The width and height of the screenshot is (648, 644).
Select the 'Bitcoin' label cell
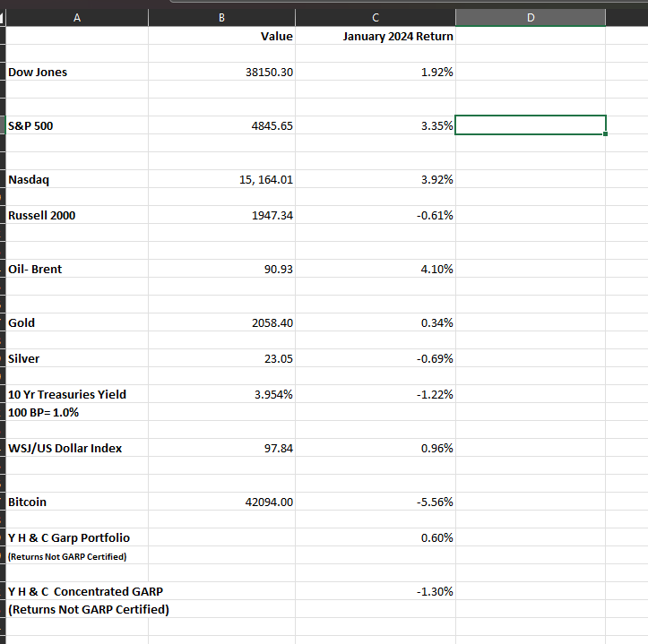pos(77,502)
